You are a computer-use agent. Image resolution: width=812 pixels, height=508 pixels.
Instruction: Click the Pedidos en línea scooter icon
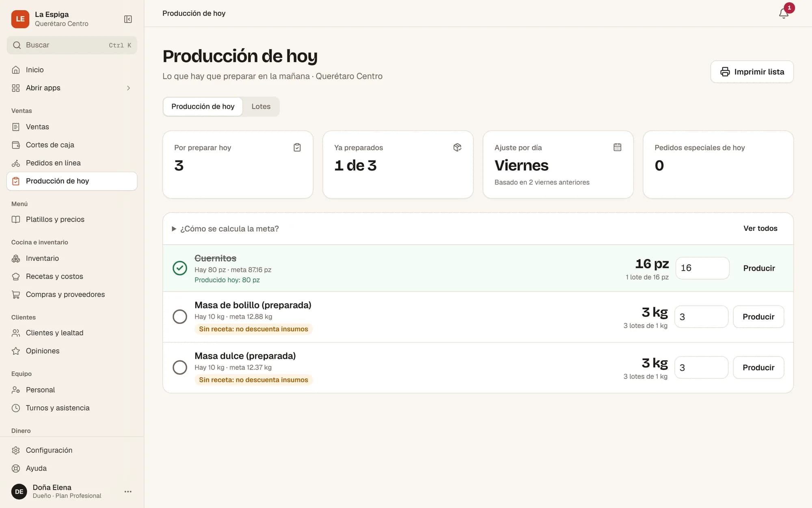click(x=16, y=163)
